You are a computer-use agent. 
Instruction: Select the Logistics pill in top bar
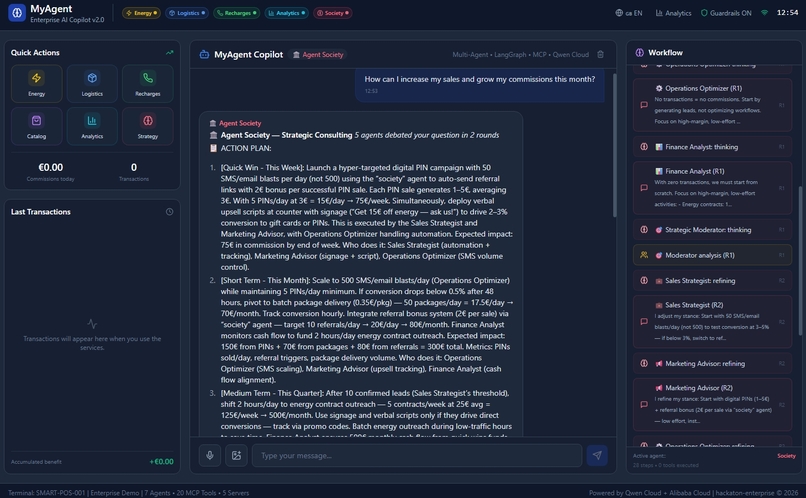(187, 13)
